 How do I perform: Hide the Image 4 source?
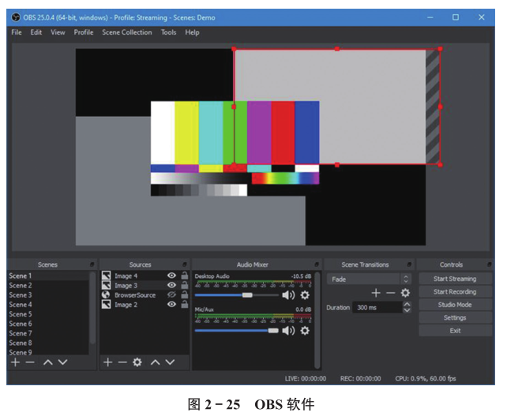[x=171, y=276]
